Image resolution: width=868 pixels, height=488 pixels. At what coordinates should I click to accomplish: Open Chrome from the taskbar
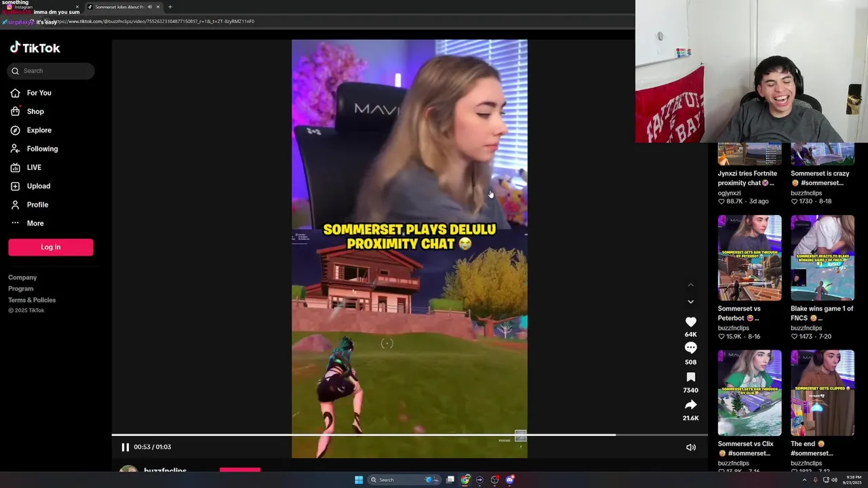pos(465,480)
